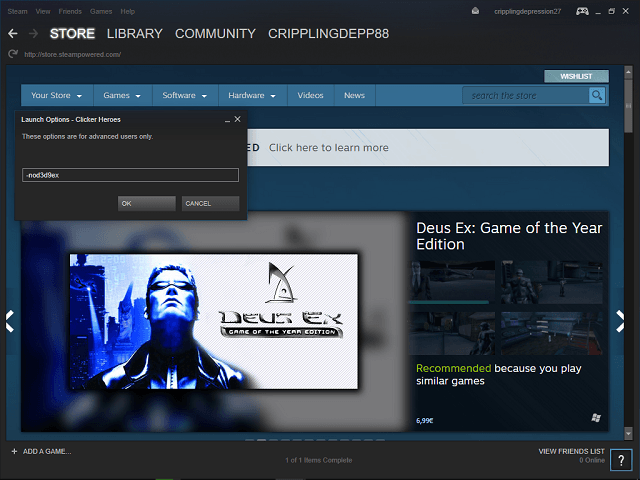Open the Deus Ex featured capsule image
640x480 pixels.
tap(214, 321)
